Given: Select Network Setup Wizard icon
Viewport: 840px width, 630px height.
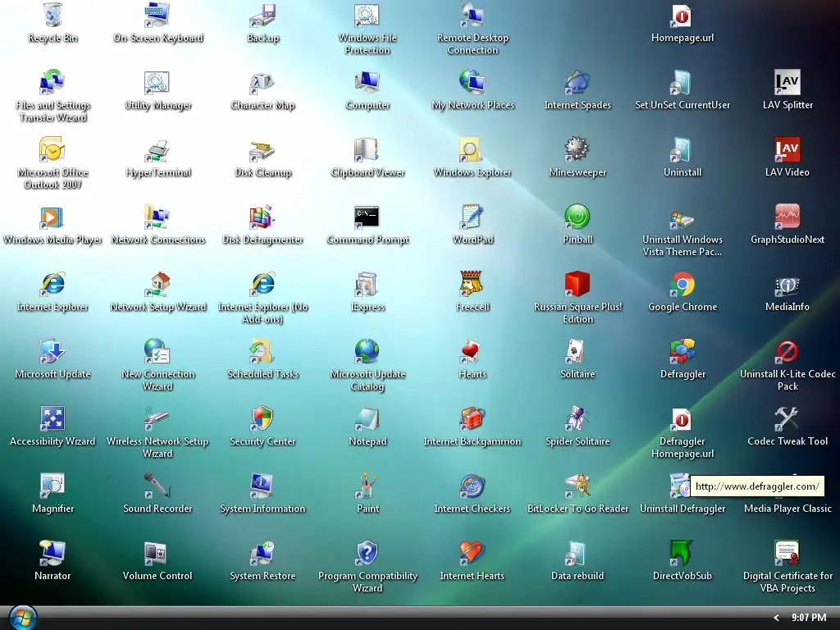Looking at the screenshot, I should pos(157,284).
